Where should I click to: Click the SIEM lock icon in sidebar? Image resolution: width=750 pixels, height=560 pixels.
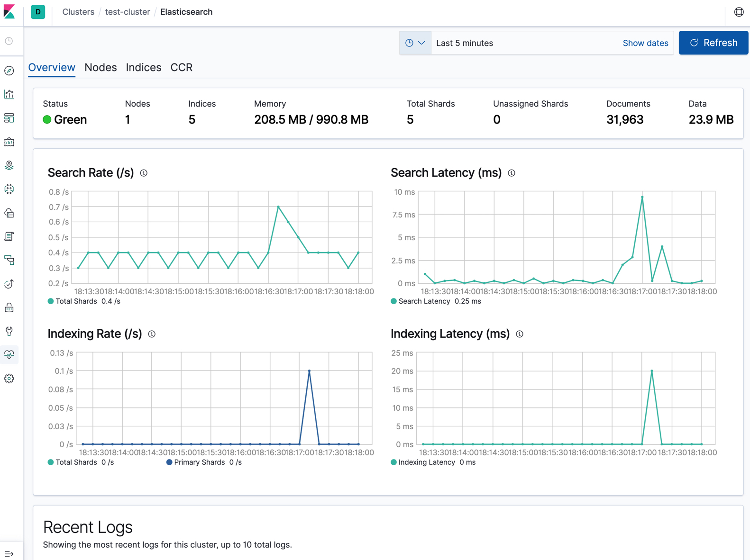point(9,307)
